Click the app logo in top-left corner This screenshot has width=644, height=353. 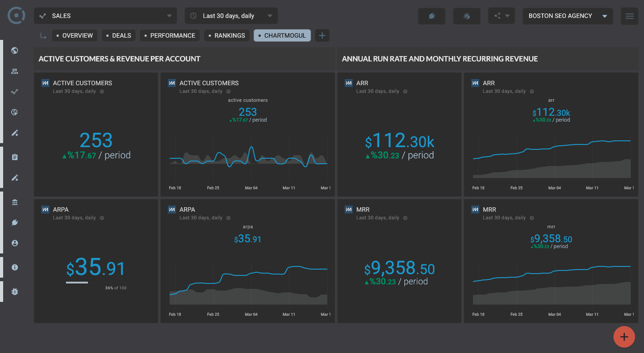(x=16, y=16)
